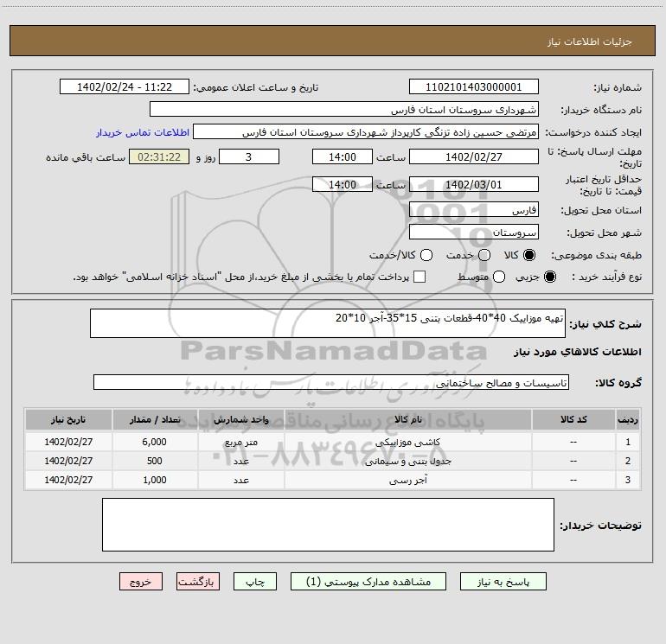
Task: Click the پاسخ به نیاز button
Action: point(503,582)
